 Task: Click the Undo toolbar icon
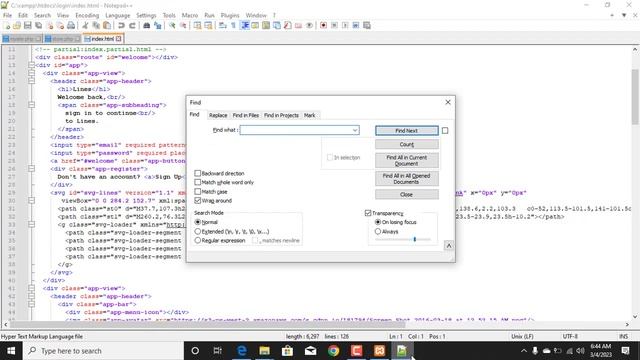click(x=121, y=25)
